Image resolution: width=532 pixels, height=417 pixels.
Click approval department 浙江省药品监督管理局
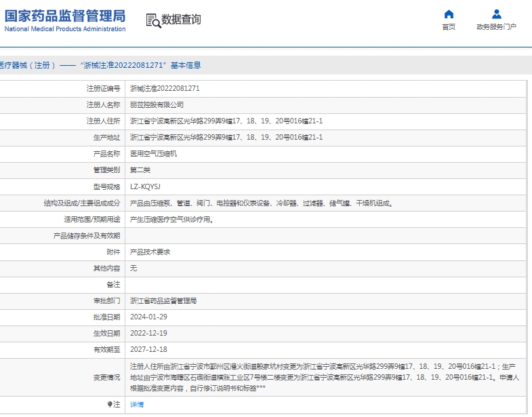(163, 300)
